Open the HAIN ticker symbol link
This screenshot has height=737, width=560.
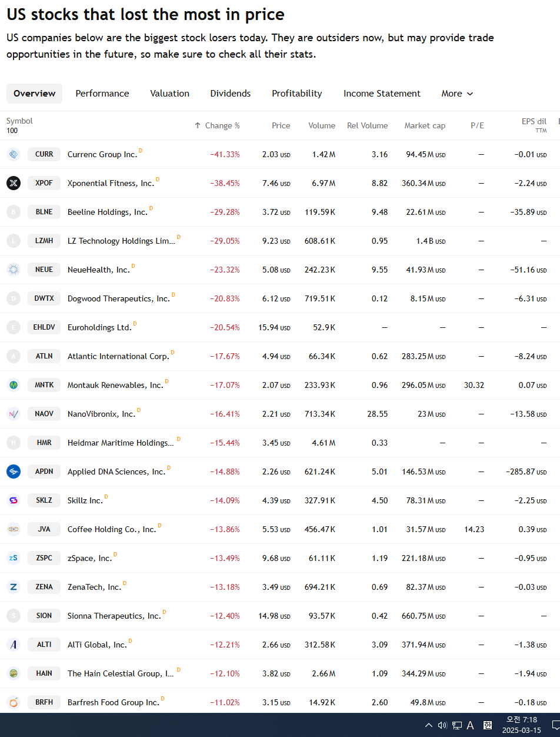(44, 673)
